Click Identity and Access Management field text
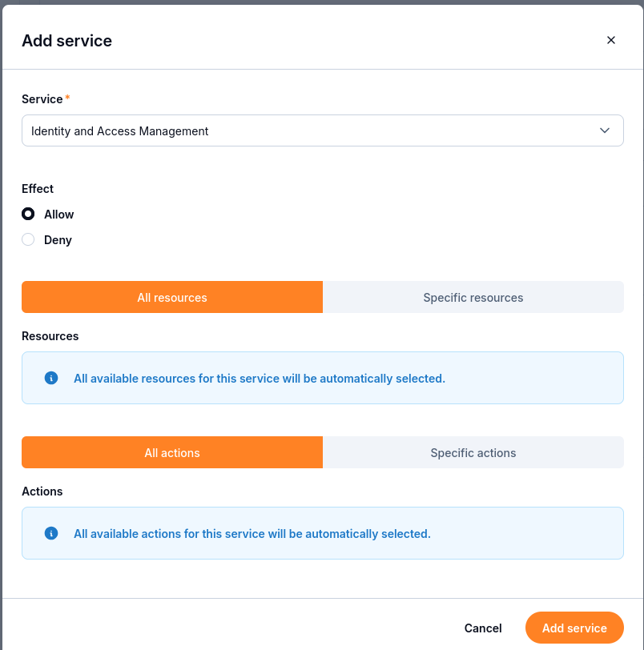Viewport: 644px width, 650px height. 119,131
